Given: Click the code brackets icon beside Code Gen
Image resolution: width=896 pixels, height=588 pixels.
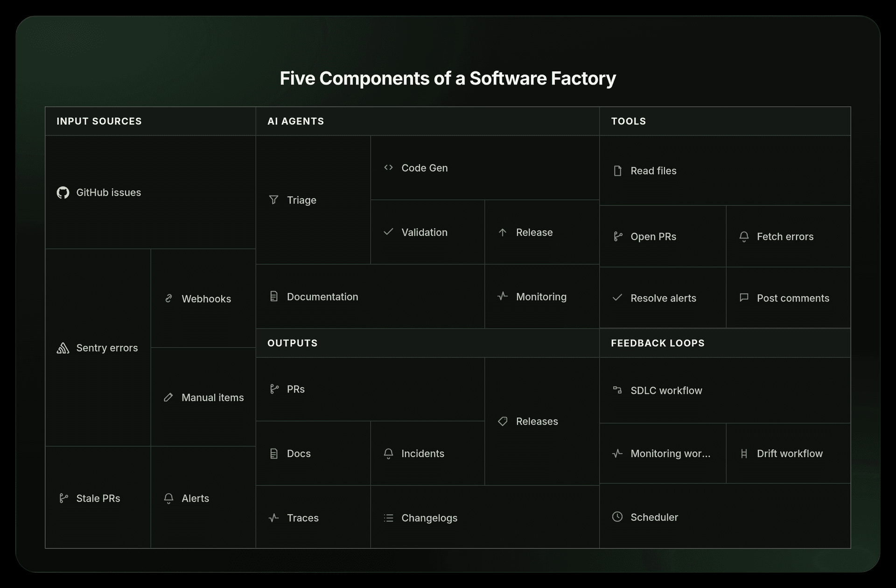Looking at the screenshot, I should pos(388,168).
